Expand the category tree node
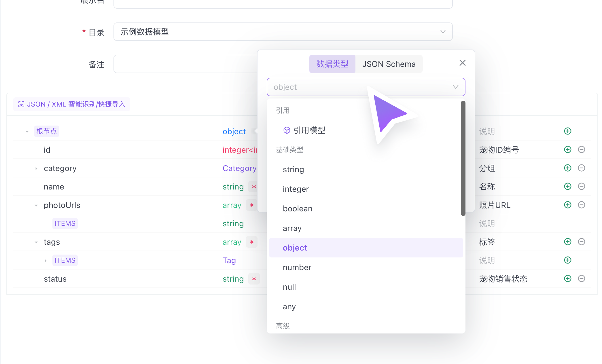 (x=36, y=168)
